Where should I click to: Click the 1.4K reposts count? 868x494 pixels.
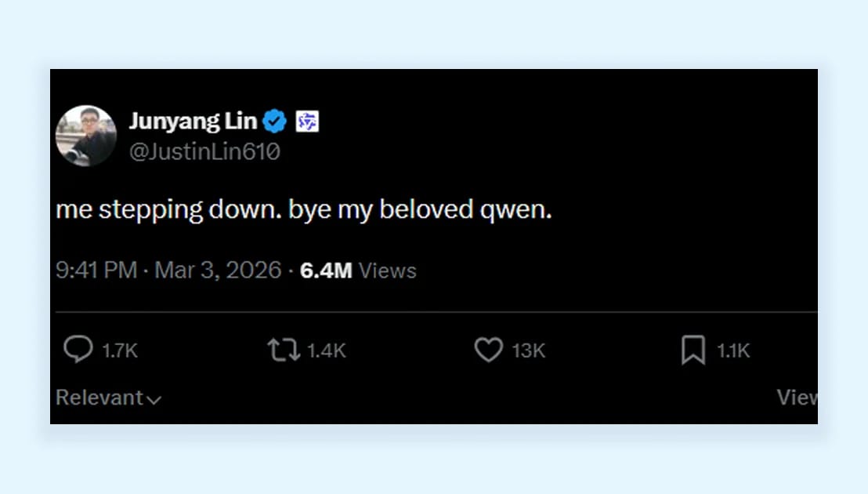click(x=326, y=351)
